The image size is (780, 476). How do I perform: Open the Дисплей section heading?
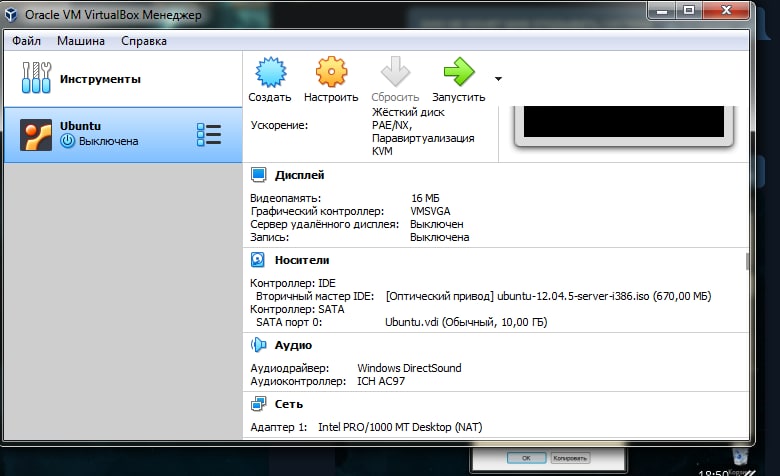pos(299,175)
